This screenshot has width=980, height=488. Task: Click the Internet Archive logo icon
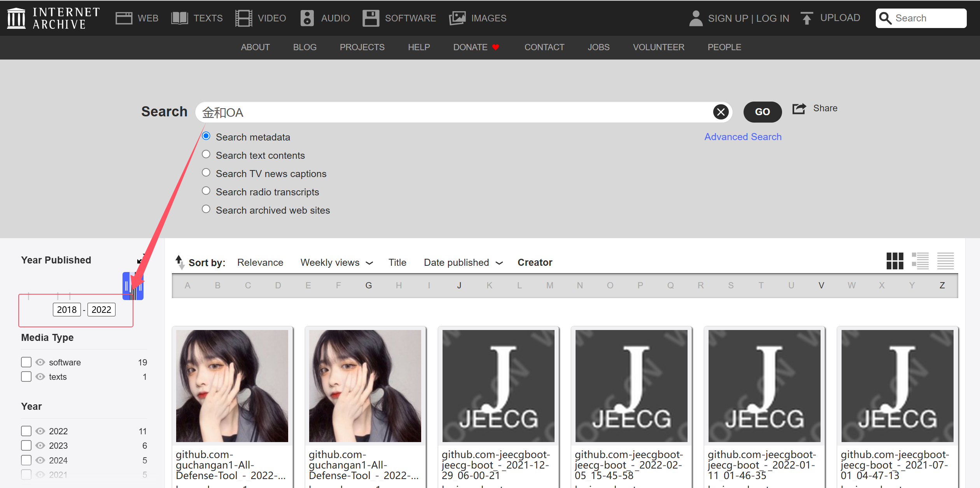point(16,18)
